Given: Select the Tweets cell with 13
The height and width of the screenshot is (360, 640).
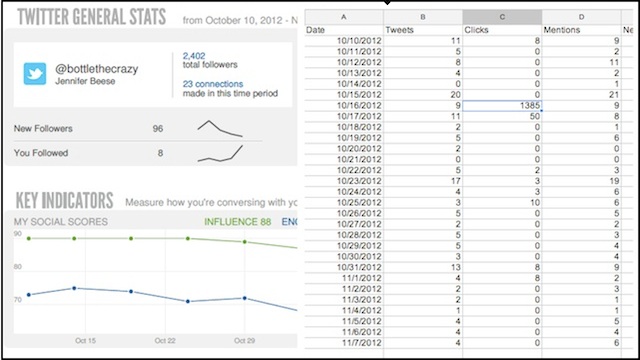Looking at the screenshot, I should pyautogui.click(x=423, y=267).
